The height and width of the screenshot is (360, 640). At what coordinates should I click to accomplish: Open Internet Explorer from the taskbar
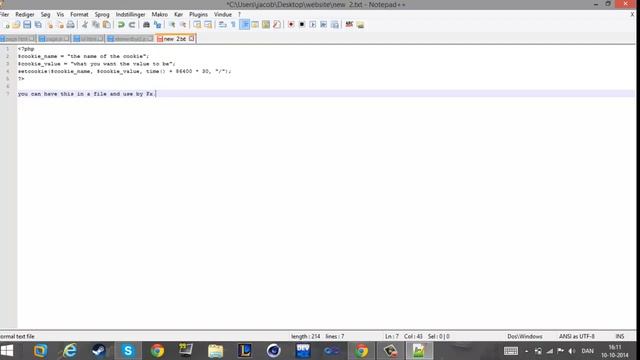(70, 351)
